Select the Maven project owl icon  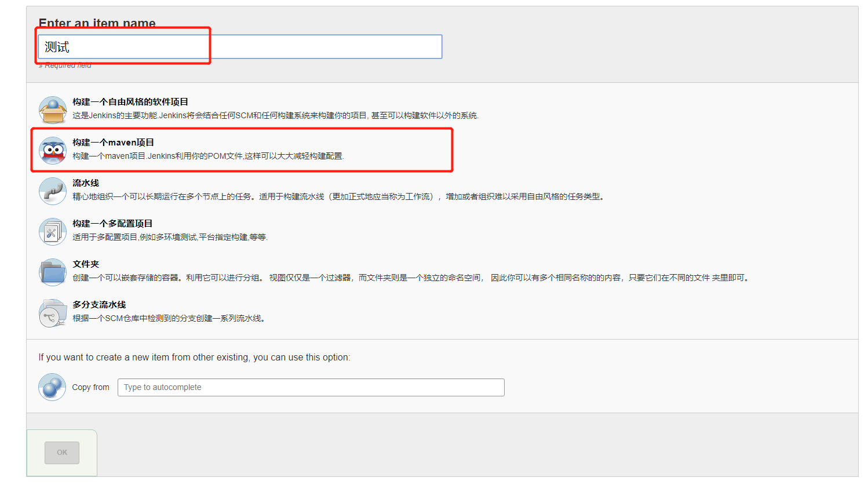[x=53, y=151]
